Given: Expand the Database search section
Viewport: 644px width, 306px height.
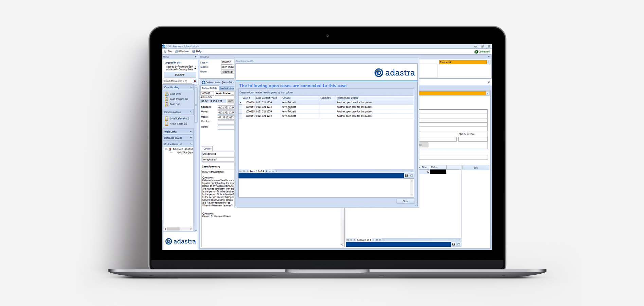Looking at the screenshot, I should click(191, 138).
